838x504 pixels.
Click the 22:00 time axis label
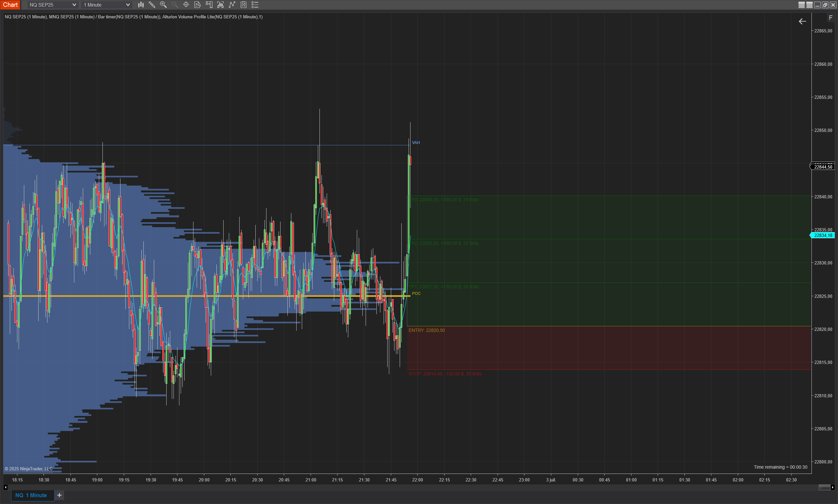coord(417,479)
